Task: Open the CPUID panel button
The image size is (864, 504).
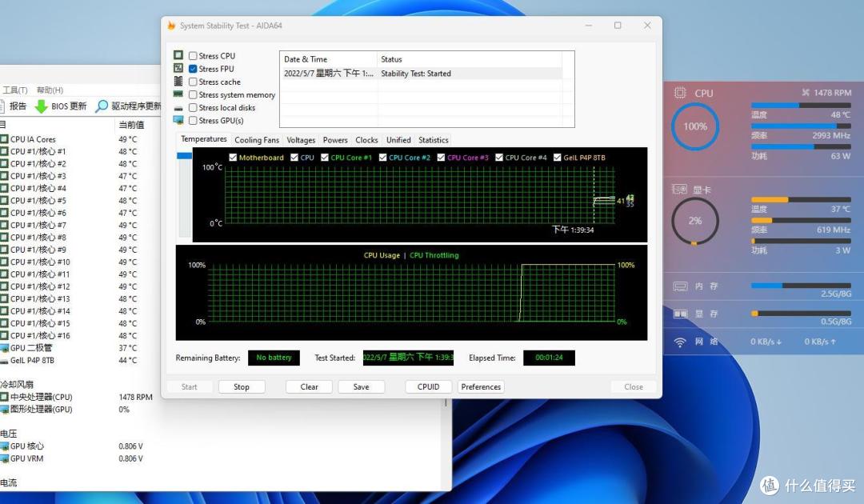Action: [x=428, y=386]
